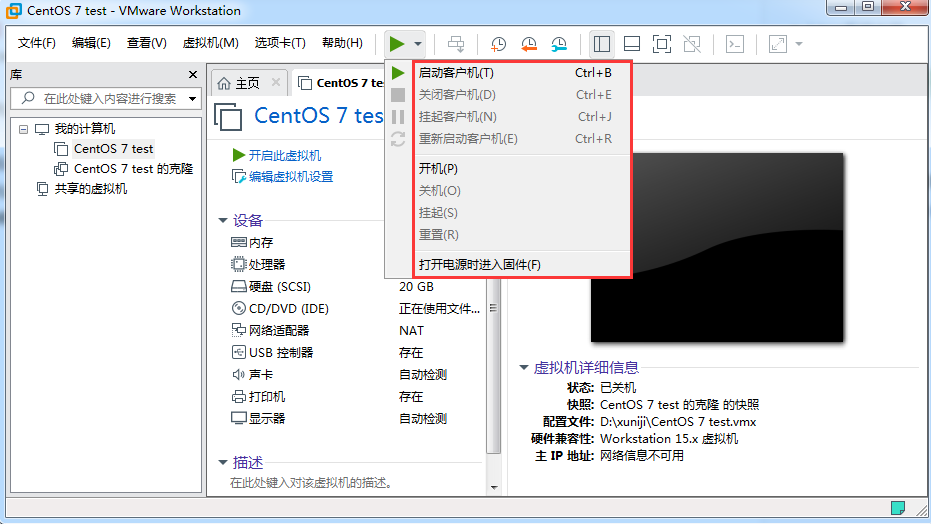Select the 硬盘 (SCSI) device row

coord(356,287)
